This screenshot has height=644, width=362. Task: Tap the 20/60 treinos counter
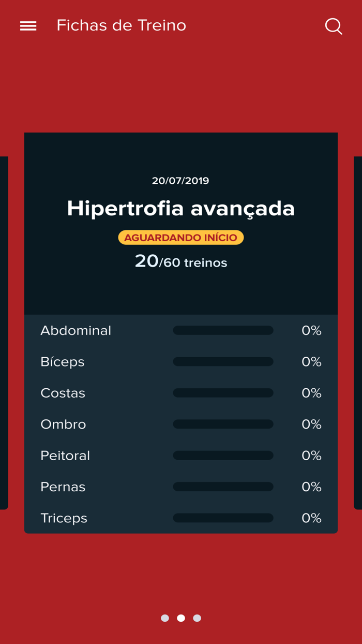[x=181, y=261]
